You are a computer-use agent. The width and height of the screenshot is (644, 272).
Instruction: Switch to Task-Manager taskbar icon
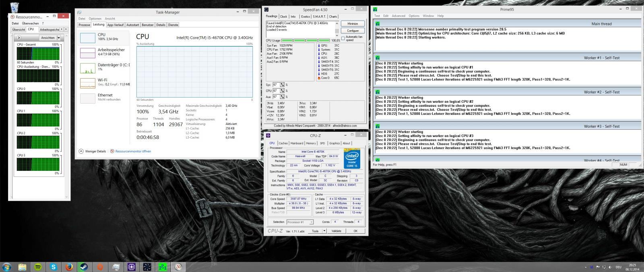click(116, 267)
